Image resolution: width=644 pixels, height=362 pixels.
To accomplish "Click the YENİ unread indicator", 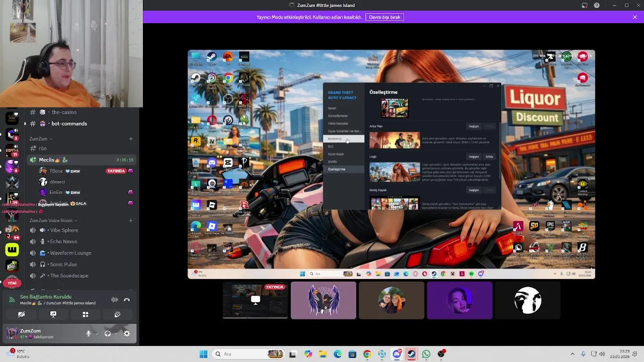I will click(12, 283).
